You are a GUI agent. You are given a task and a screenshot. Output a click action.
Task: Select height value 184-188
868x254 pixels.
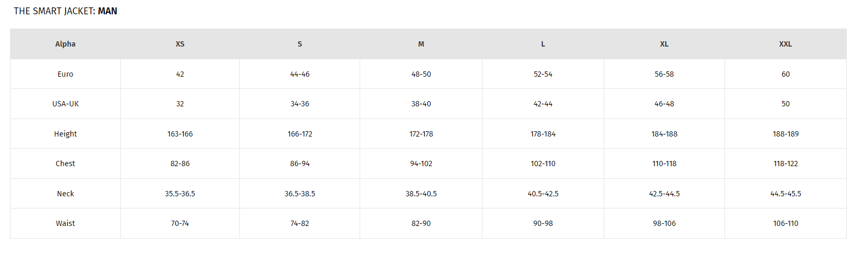point(664,134)
